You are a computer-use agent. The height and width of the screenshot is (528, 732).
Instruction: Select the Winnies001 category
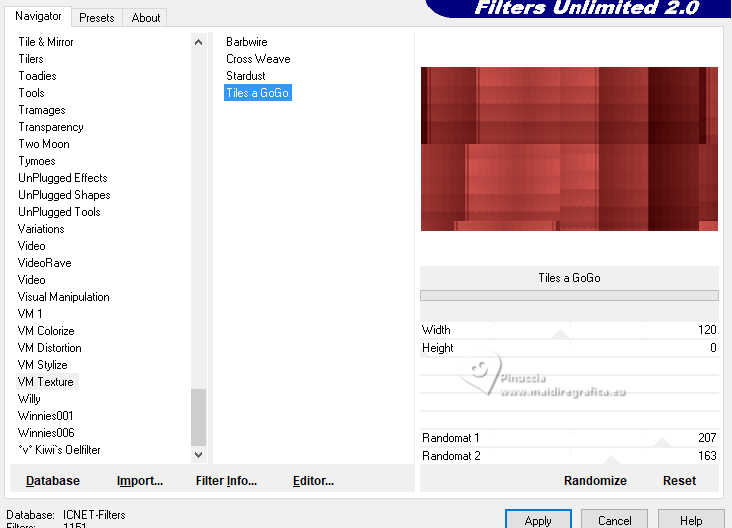coord(45,416)
